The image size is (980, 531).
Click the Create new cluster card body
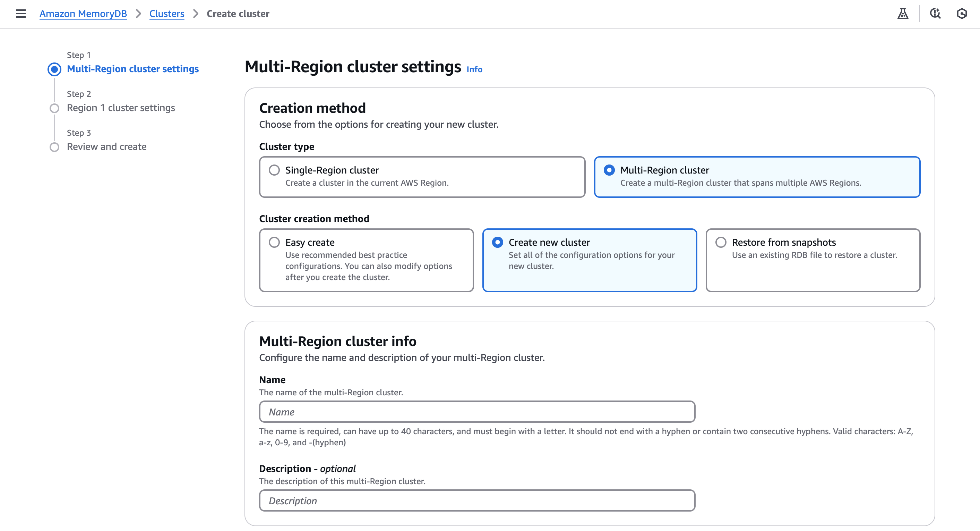click(x=590, y=260)
